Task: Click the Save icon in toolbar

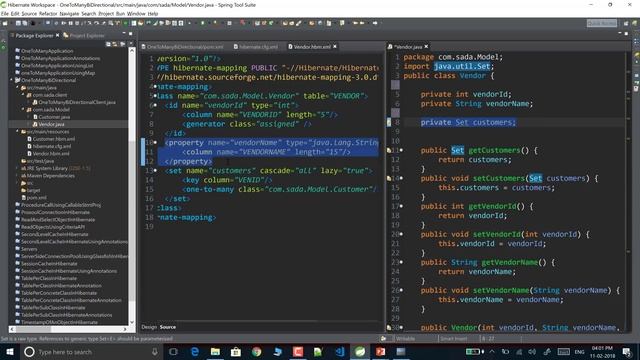Action: [18, 23]
